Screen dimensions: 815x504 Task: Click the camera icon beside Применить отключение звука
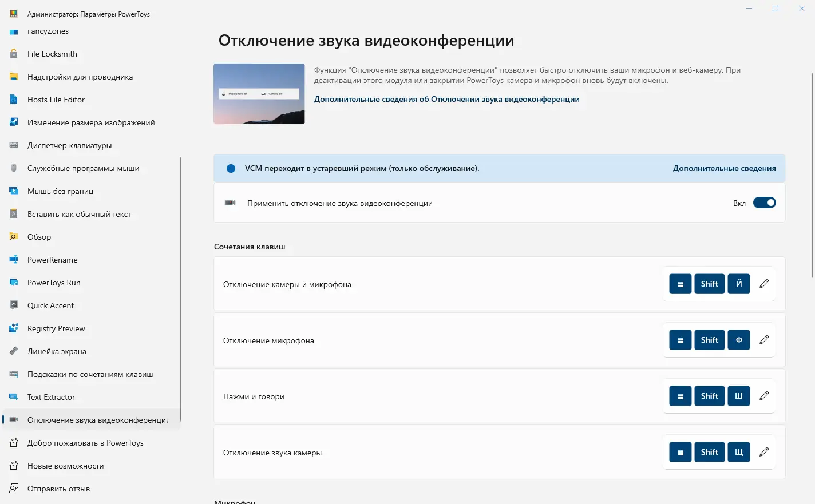230,203
